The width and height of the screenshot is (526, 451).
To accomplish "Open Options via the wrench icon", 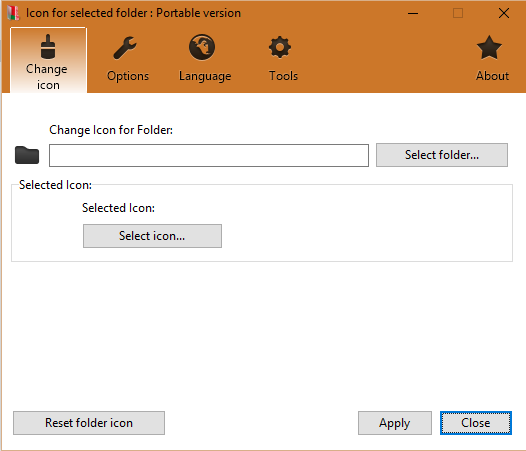I will point(125,47).
